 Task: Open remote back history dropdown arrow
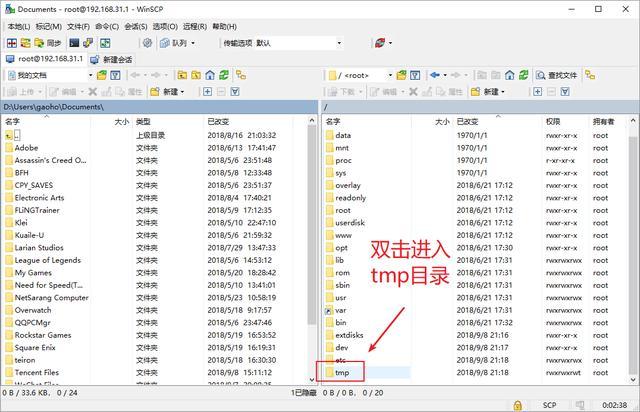point(445,76)
